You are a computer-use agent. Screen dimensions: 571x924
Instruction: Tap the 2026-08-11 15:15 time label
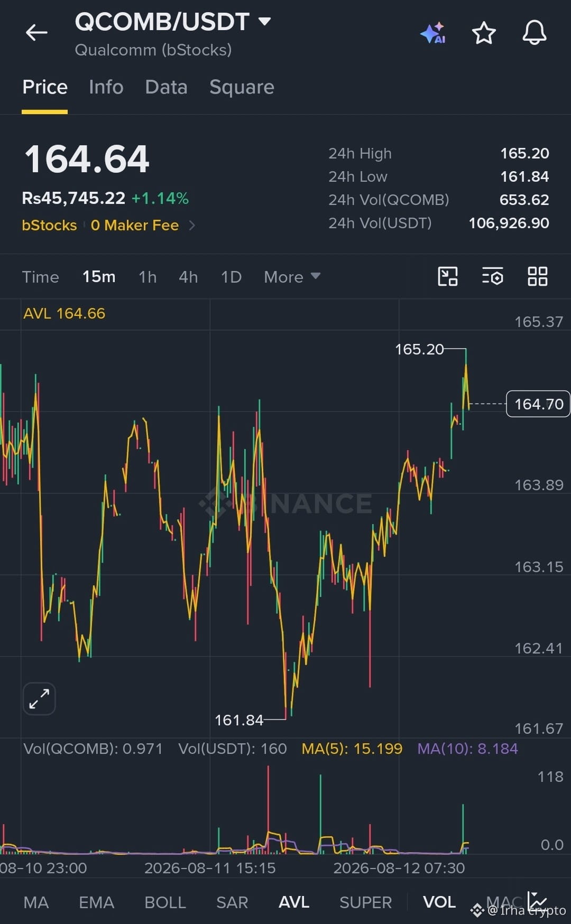coord(210,868)
